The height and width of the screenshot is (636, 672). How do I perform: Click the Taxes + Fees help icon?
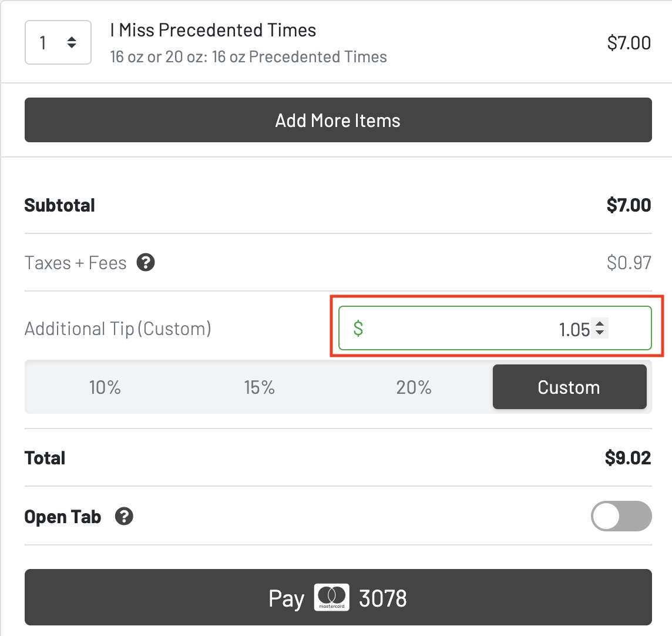click(x=146, y=262)
